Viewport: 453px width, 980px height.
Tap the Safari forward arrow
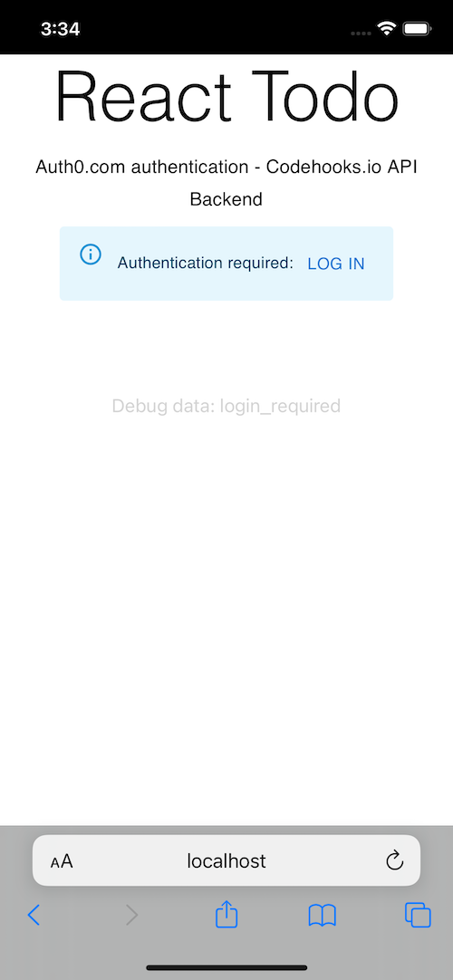[131, 915]
